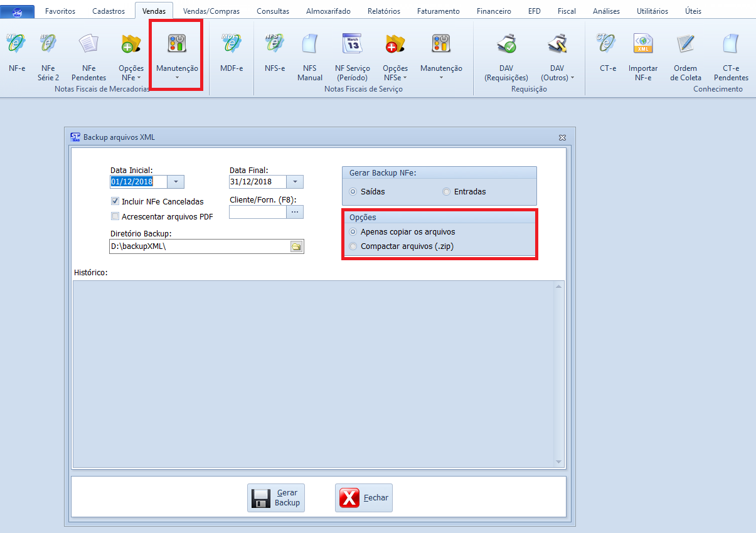This screenshot has height=533, width=756.
Task: Browse folder for Diretório Backup
Action: tap(296, 246)
